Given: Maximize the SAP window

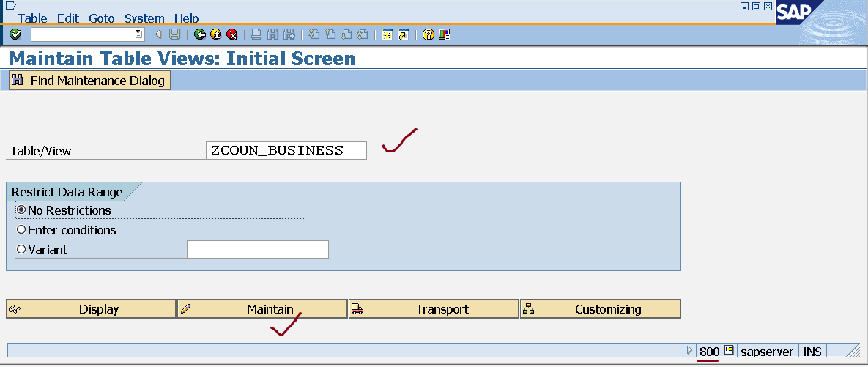Looking at the screenshot, I should pos(756,7).
